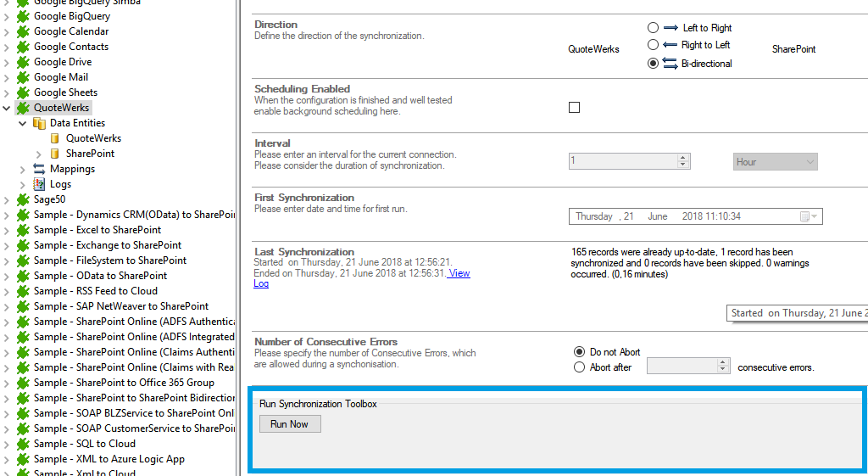
Task: Select the Right to Left direction
Action: 653,45
